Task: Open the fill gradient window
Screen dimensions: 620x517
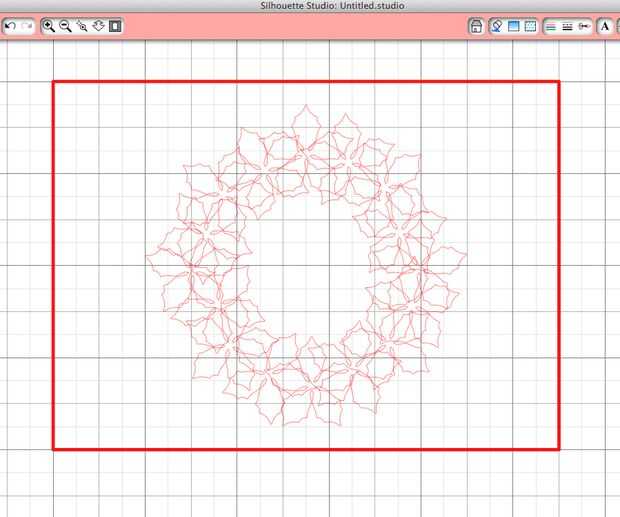Action: click(513, 26)
